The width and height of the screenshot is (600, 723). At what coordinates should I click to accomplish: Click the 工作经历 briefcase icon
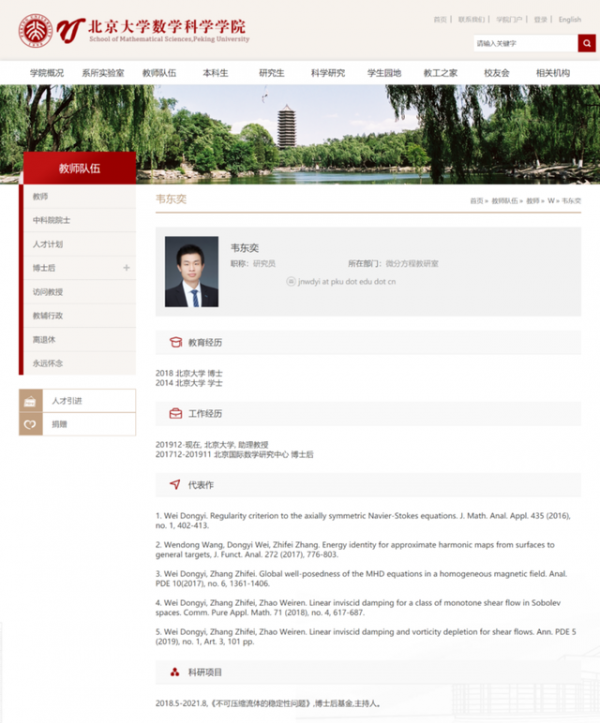[175, 413]
